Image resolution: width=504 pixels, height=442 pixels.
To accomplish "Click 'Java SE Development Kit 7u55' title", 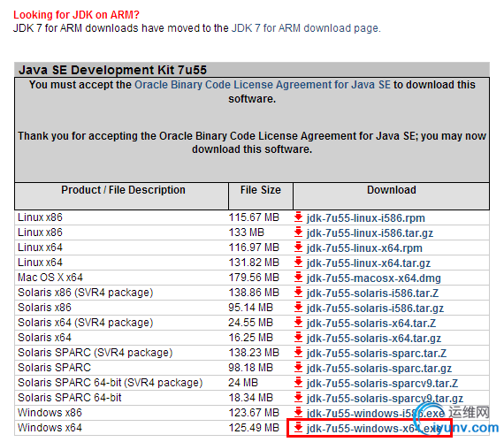I will click(112, 70).
